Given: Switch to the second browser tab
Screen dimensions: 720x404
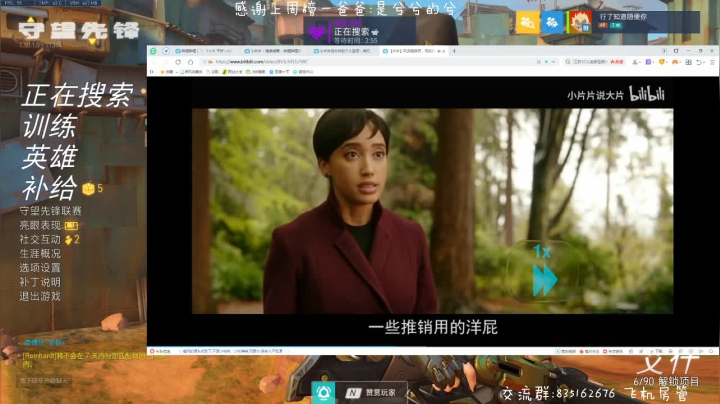Looking at the screenshot, I should coord(274,51).
